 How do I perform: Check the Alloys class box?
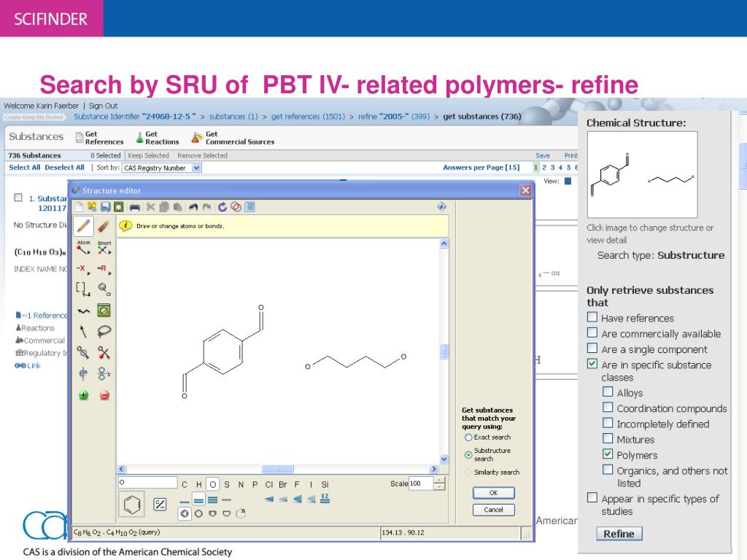point(608,392)
